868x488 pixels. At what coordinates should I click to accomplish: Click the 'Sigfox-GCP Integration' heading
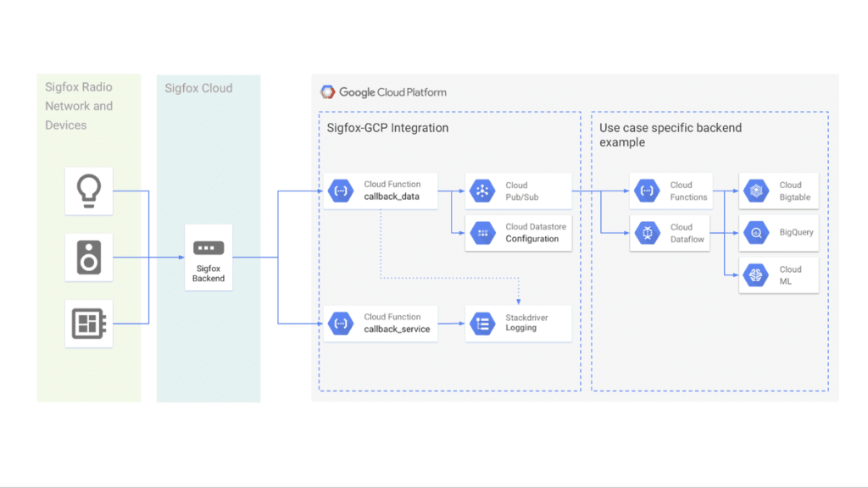click(387, 128)
